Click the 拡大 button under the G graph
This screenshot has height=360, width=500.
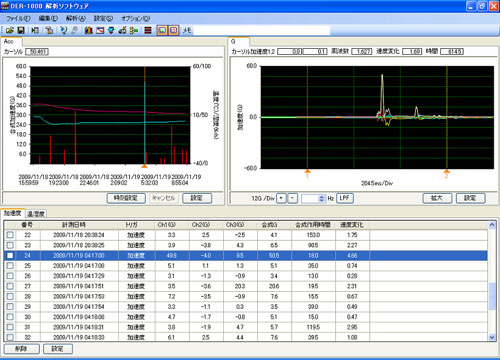click(437, 198)
